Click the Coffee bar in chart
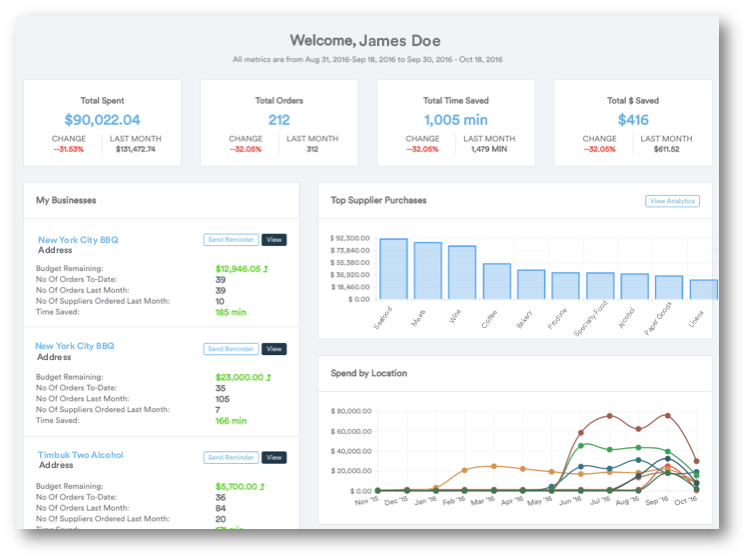 (497, 281)
